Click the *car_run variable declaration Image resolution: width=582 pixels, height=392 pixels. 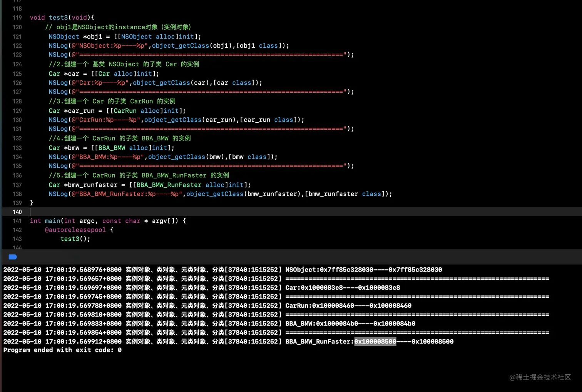click(x=79, y=111)
